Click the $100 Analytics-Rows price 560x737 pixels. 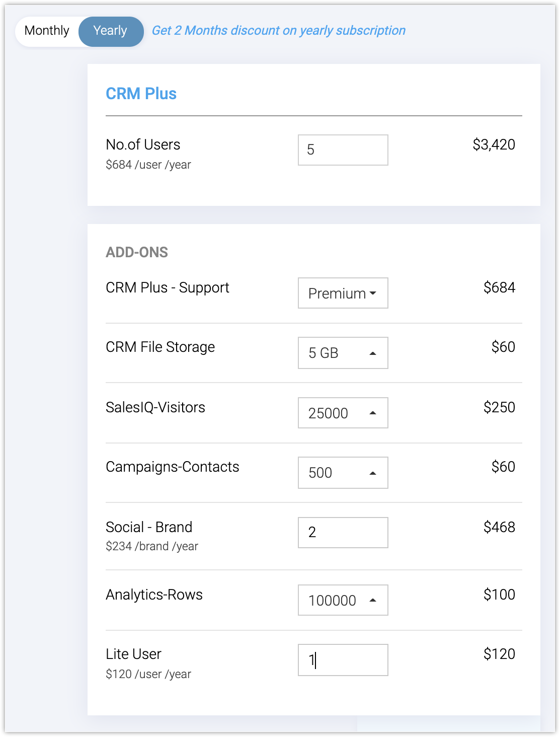(x=499, y=595)
